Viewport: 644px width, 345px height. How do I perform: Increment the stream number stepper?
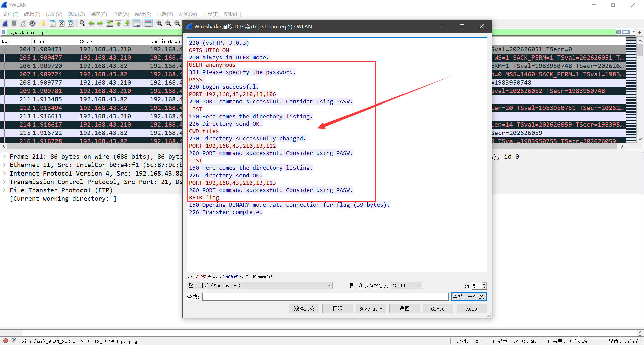tap(484, 284)
